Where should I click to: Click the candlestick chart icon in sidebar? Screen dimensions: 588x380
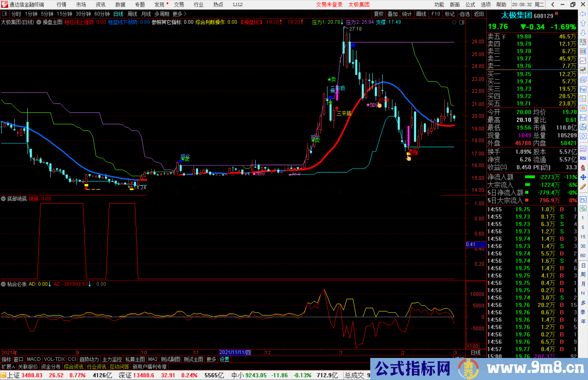(x=583, y=70)
